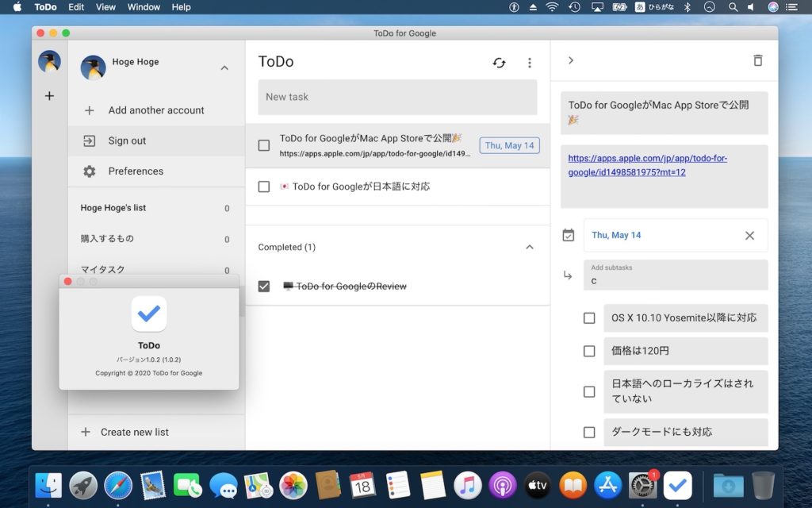Clear the Thu, May 14 due date
This screenshot has height=508, width=812.
click(749, 235)
